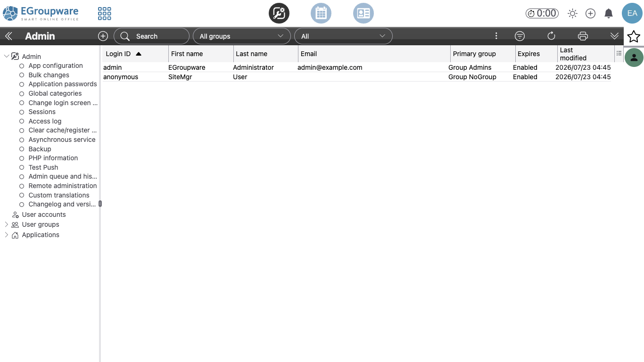
Task: Click the refresh icon
Action: tap(551, 36)
